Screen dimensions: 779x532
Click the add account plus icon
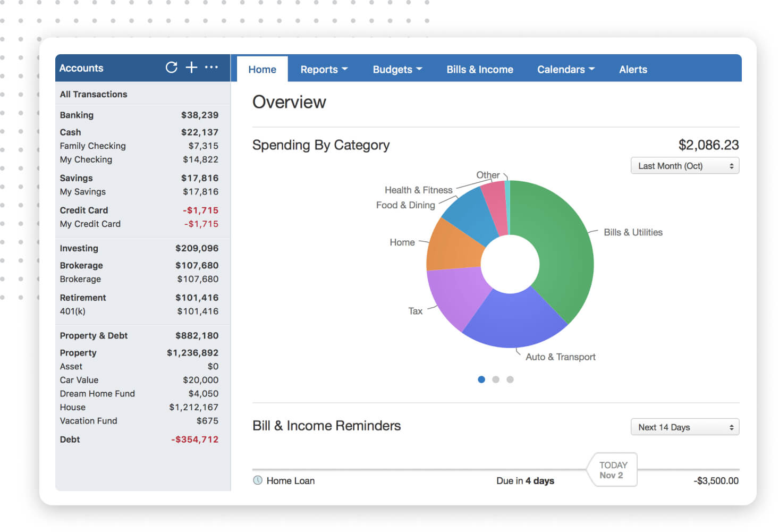pos(191,67)
